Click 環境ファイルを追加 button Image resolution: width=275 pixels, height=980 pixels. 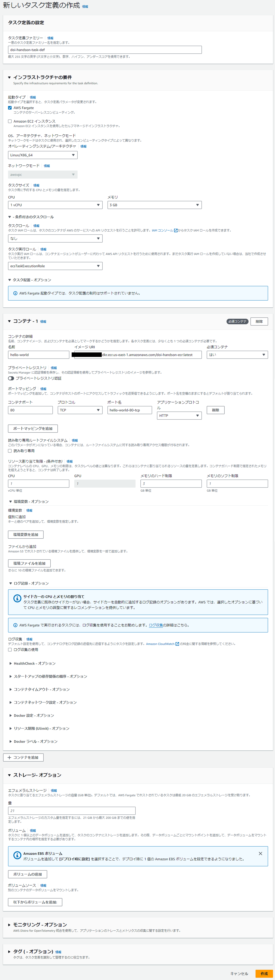[x=29, y=563]
